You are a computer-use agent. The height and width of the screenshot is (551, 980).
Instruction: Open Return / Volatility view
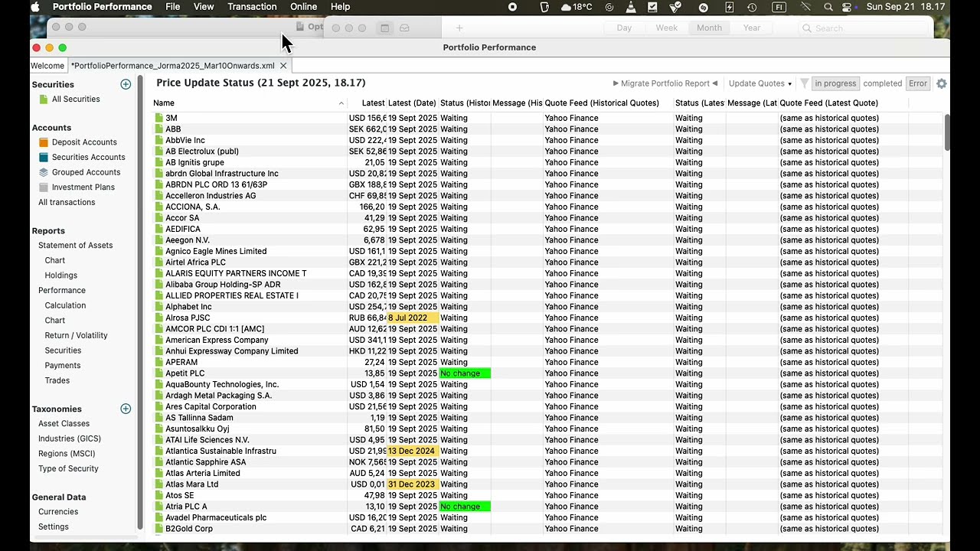76,335
